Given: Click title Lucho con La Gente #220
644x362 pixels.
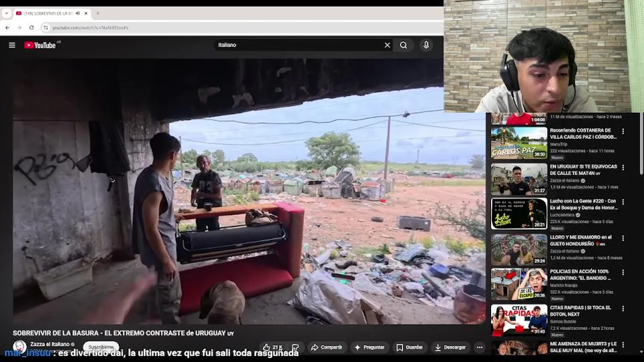Looking at the screenshot, I should point(583,204).
